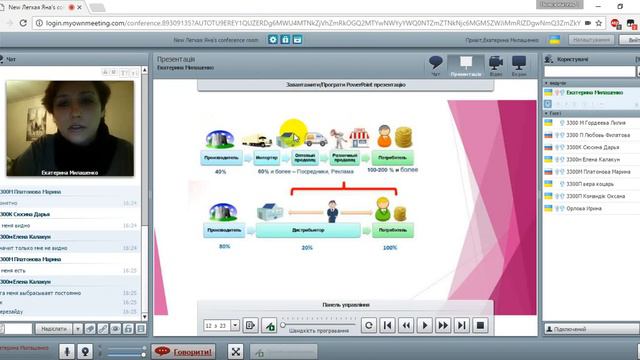Click the Ukrainian flag language icon in header
This screenshot has width=640, height=360.
[x=554, y=40]
